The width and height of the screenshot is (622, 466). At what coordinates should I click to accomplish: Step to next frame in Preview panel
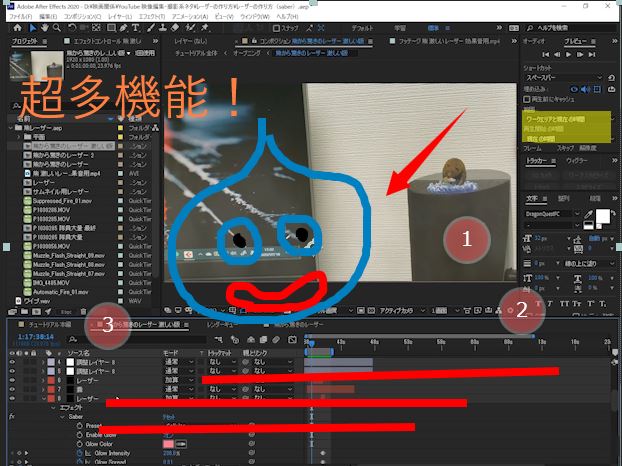pyautogui.click(x=580, y=54)
